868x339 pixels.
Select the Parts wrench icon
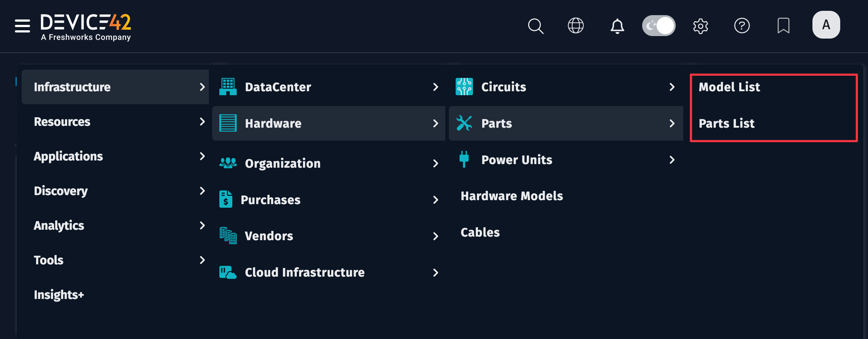(464, 123)
